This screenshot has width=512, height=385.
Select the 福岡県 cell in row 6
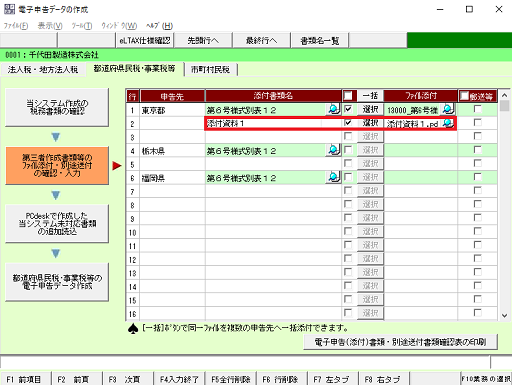click(x=172, y=177)
